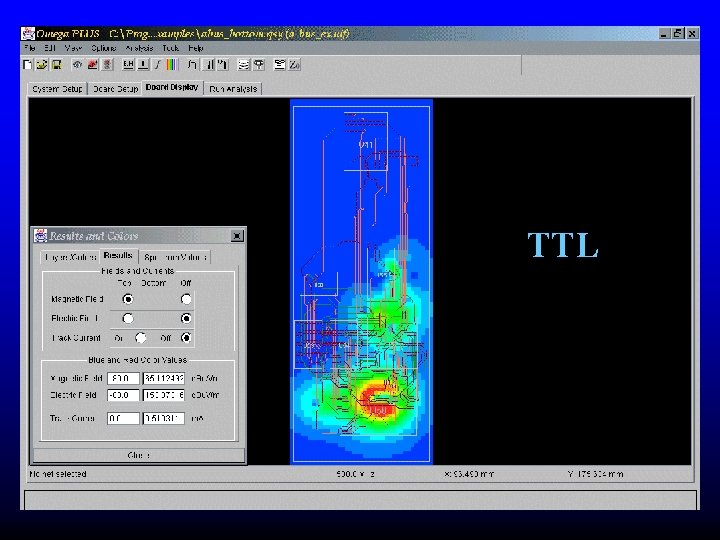Click the New file toolbar icon

coord(28,65)
